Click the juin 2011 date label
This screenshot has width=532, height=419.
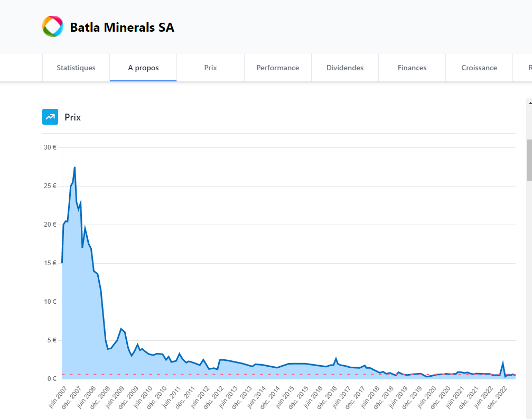171,397
